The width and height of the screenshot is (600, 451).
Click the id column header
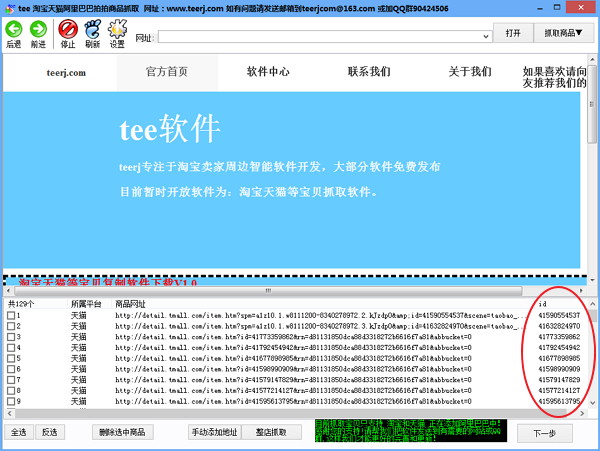542,304
